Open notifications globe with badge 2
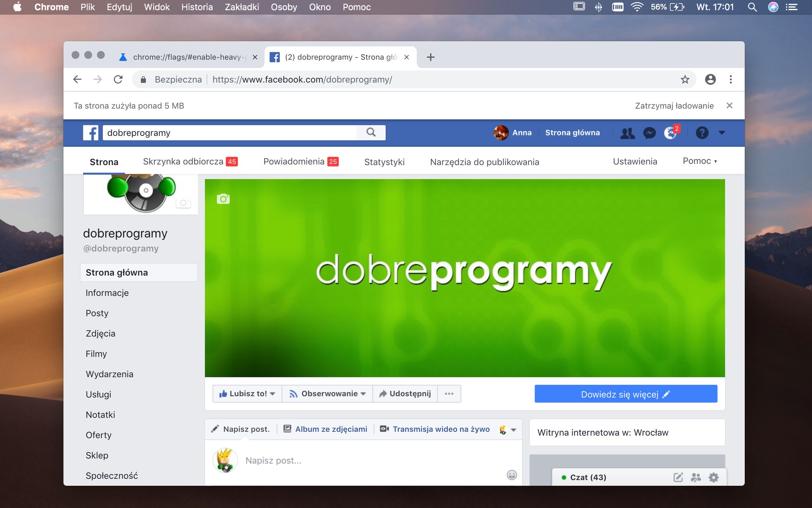812x508 pixels. coord(670,133)
